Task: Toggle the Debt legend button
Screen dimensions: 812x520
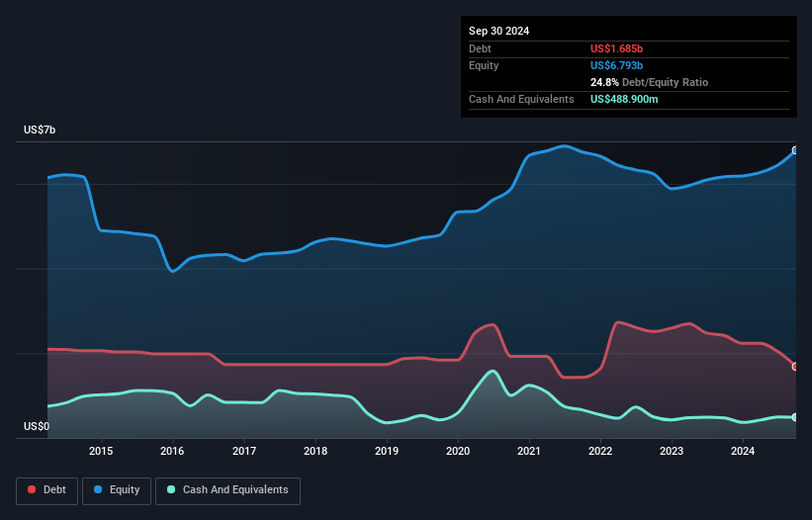Action: [46, 490]
